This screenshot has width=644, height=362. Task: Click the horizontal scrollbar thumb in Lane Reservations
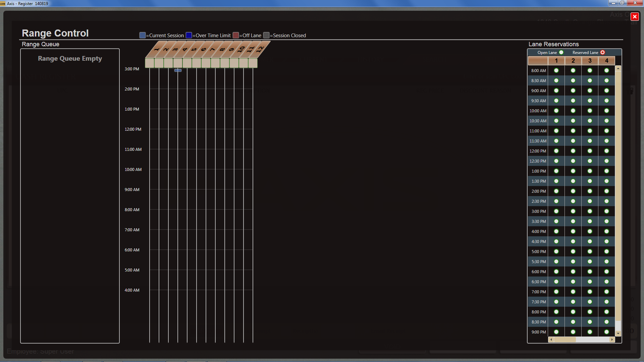(565, 340)
